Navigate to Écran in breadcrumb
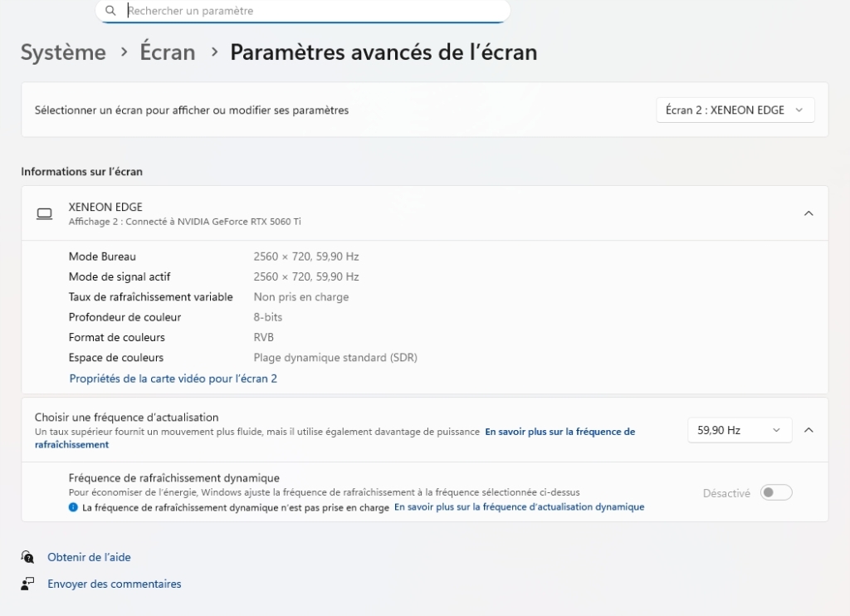This screenshot has width=850, height=616. click(168, 52)
